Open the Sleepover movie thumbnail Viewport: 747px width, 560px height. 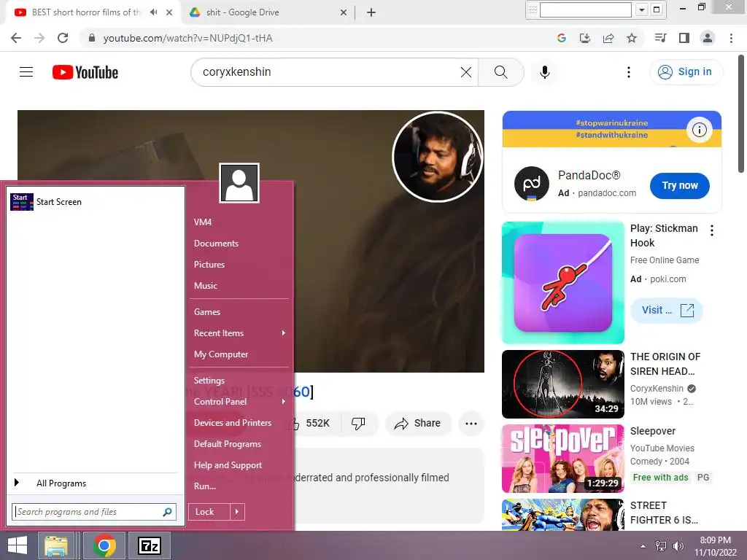pos(562,459)
